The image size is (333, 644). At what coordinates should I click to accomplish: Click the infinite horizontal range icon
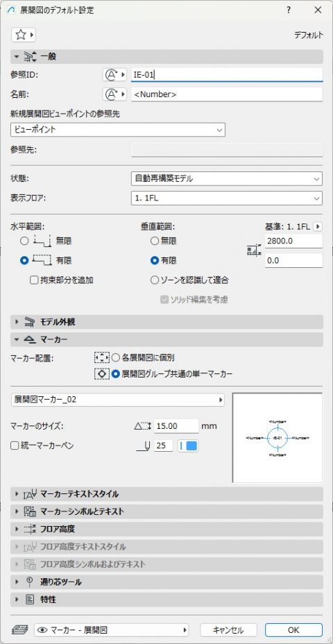pyautogui.click(x=41, y=241)
